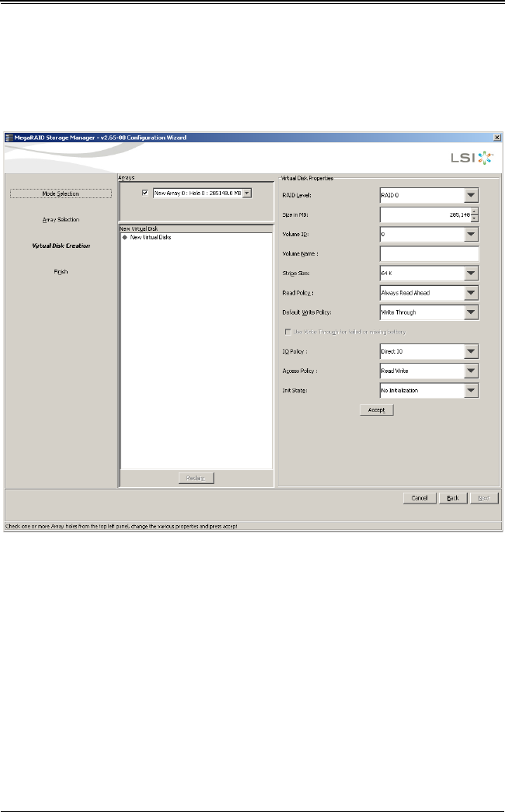
Task: Select the New Virtual Disks tree item
Action: [150, 237]
